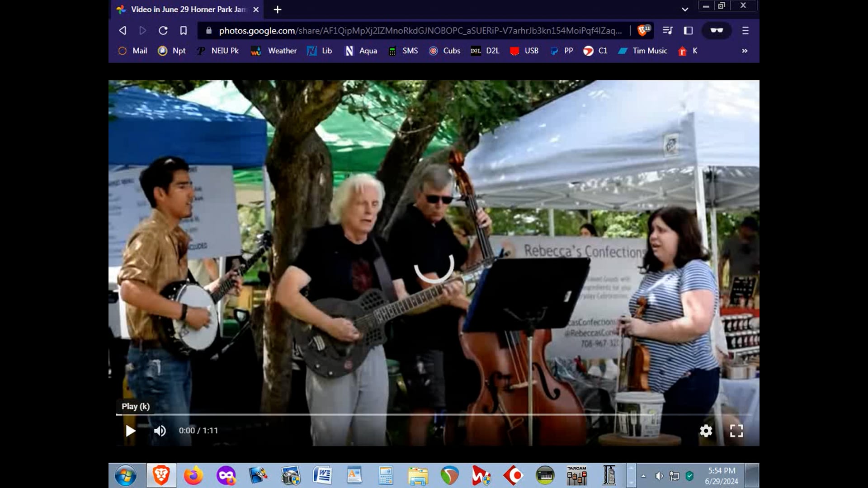Close the Video in June 29 tab
This screenshot has height=488, width=868.
pos(256,9)
